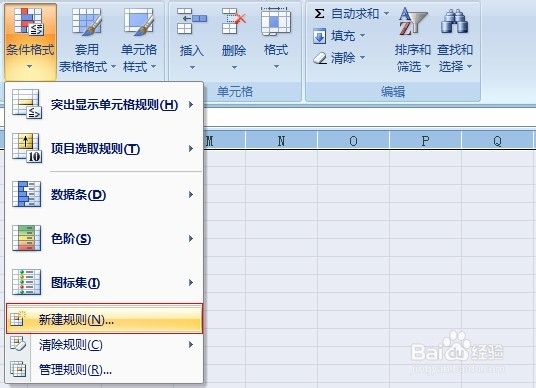536x388 pixels.
Task: Expand the 数据条 submenu arrow
Action: coord(191,195)
